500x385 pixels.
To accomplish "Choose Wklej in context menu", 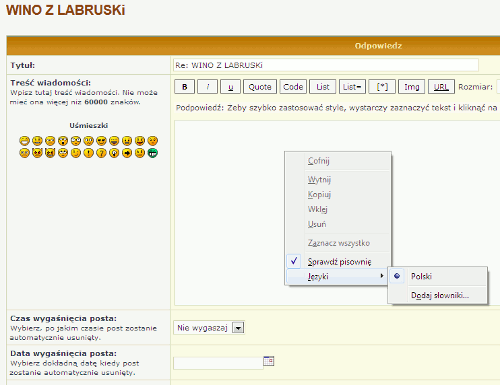I will pyautogui.click(x=338, y=209).
